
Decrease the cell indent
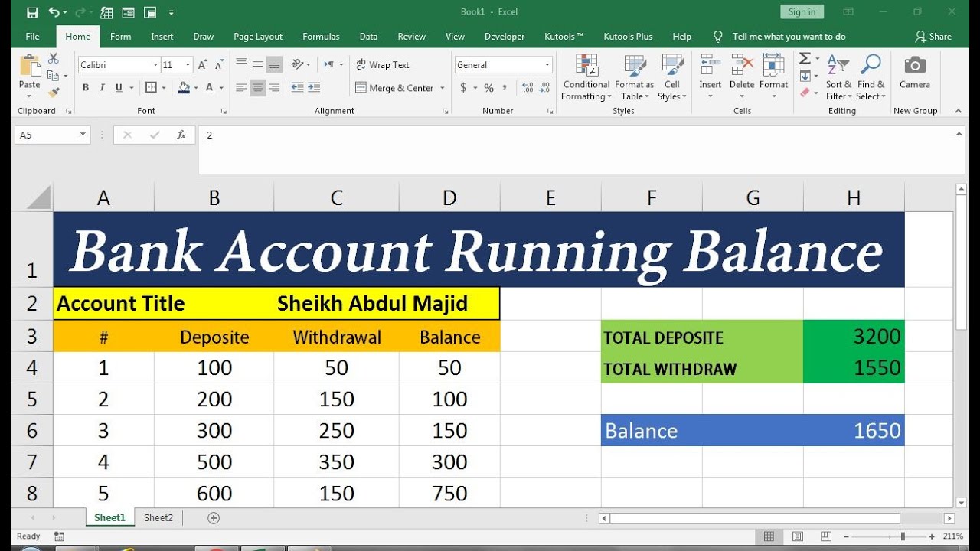pos(297,87)
